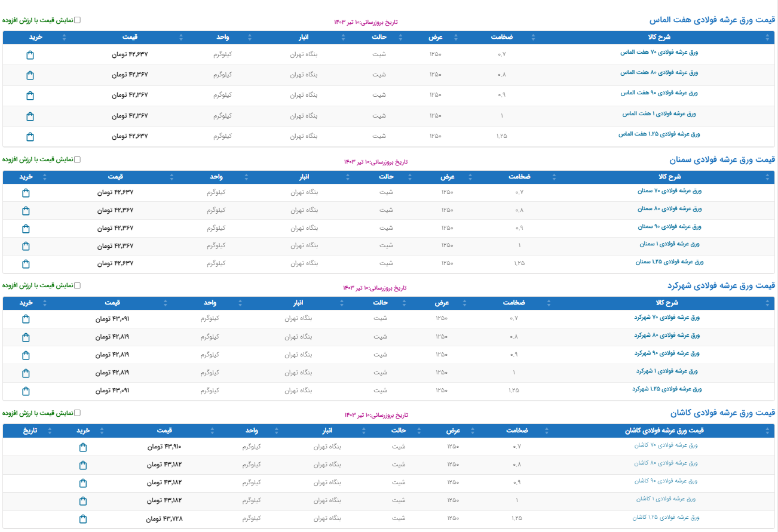Toggle the value-added price checkbox for سمنان table
This screenshot has height=532, width=778.
77,159
